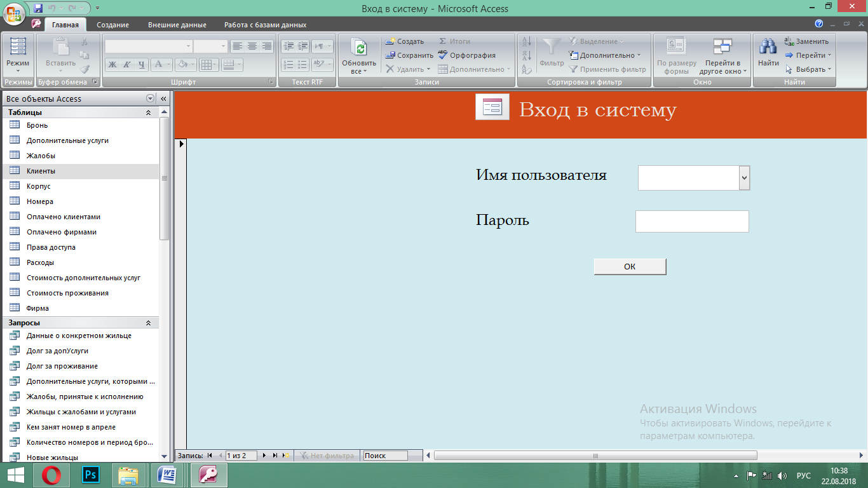Image resolution: width=868 pixels, height=488 pixels.
Task: Select Клиенты table
Action: pos(80,171)
